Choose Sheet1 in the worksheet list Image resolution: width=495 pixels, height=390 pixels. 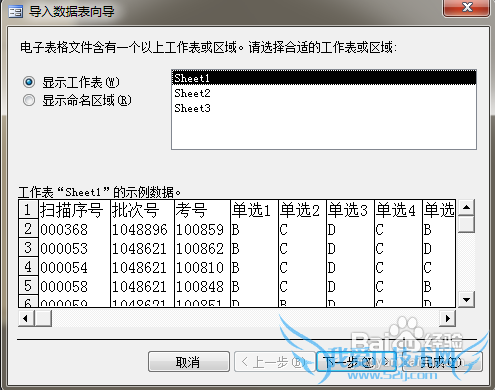324,78
